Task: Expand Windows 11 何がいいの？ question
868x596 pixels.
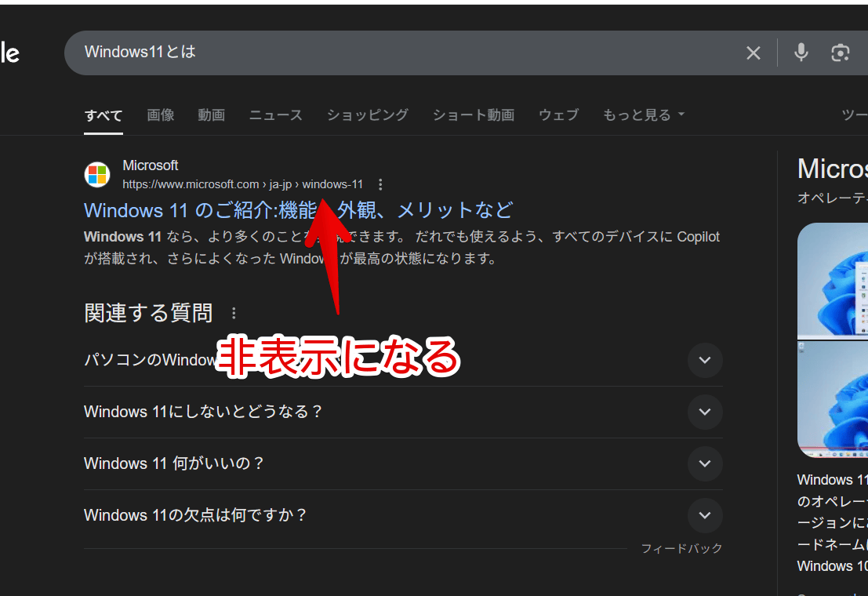Action: pyautogui.click(x=705, y=463)
